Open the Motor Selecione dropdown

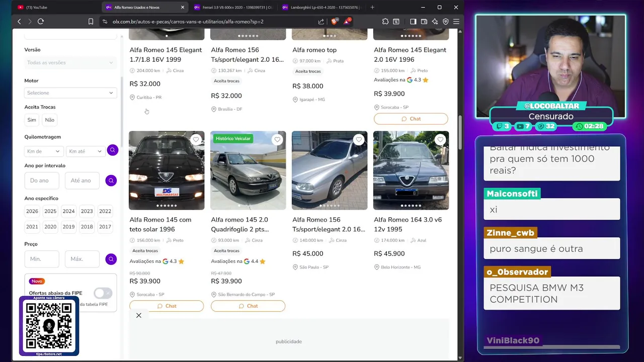coord(70,93)
